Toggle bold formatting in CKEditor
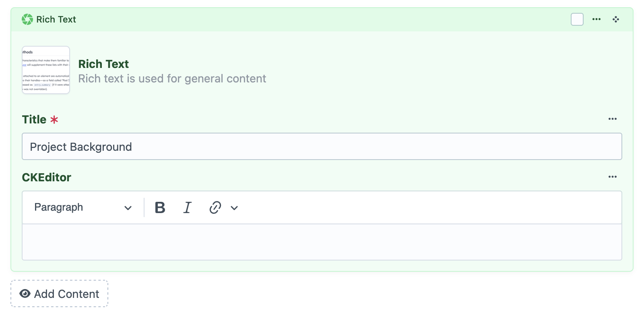Image resolution: width=644 pixels, height=318 pixels. coord(160,207)
